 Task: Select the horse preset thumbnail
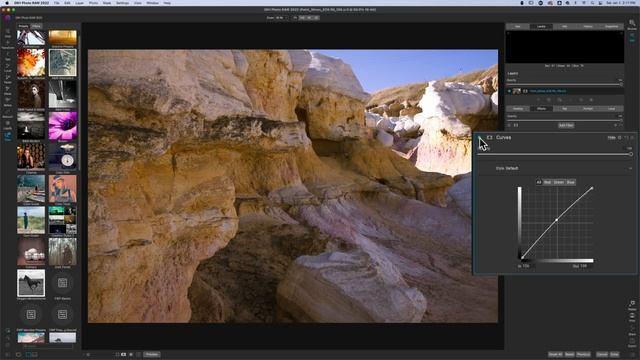tap(31, 283)
